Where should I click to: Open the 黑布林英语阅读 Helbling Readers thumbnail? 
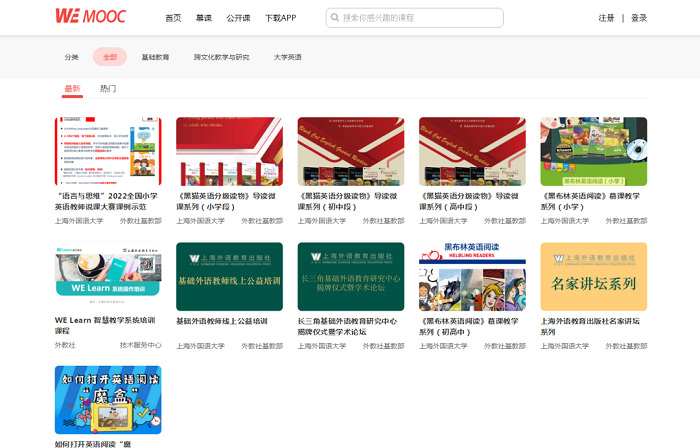click(x=472, y=276)
